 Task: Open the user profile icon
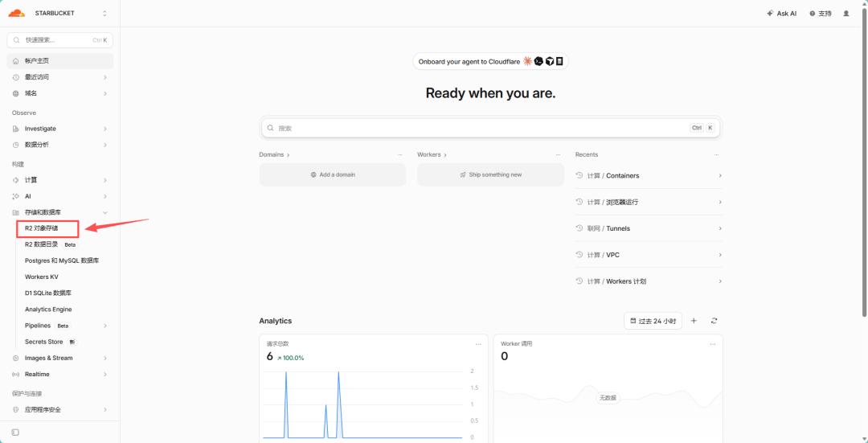845,14
